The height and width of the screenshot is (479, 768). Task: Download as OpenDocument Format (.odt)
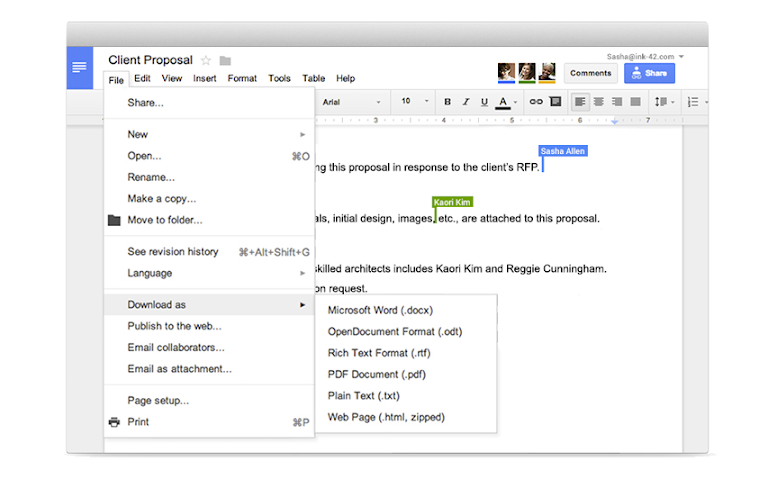(x=406, y=332)
